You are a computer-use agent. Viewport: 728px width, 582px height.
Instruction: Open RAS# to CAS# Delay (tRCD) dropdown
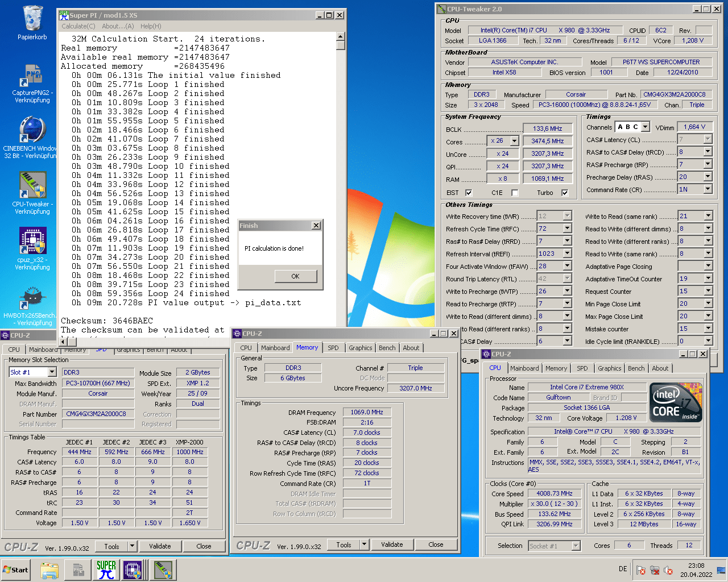pyautogui.click(x=708, y=152)
